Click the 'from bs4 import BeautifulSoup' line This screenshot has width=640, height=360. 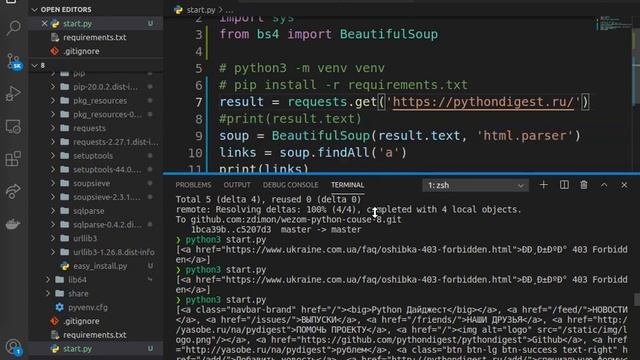point(329,34)
